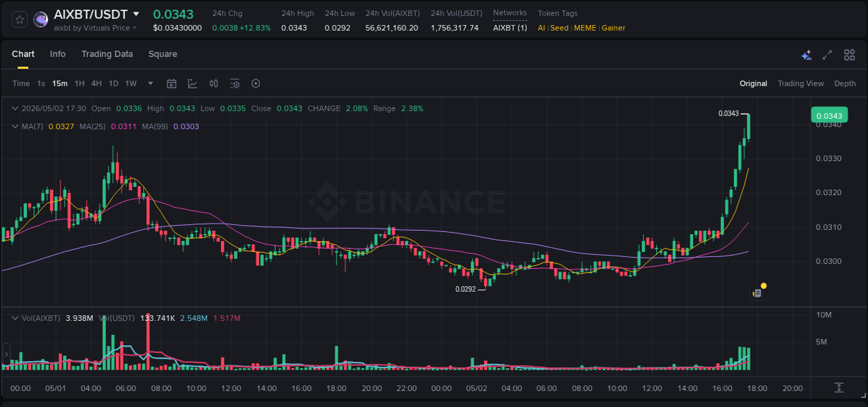The height and width of the screenshot is (407, 868).
Task: Set chart interval to 4H
Action: [x=96, y=83]
